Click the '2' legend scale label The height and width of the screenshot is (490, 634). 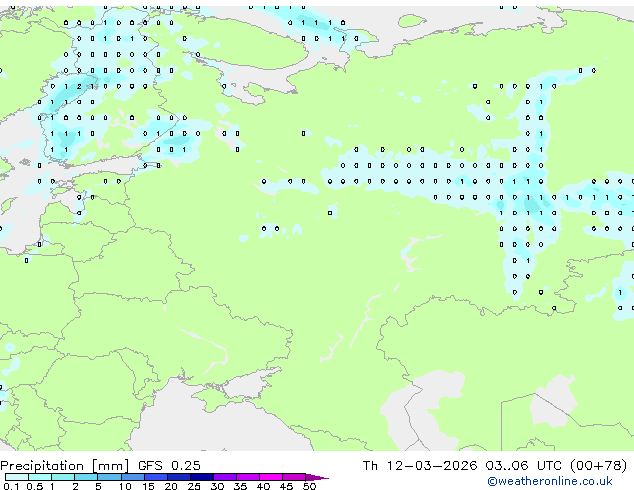point(75,486)
